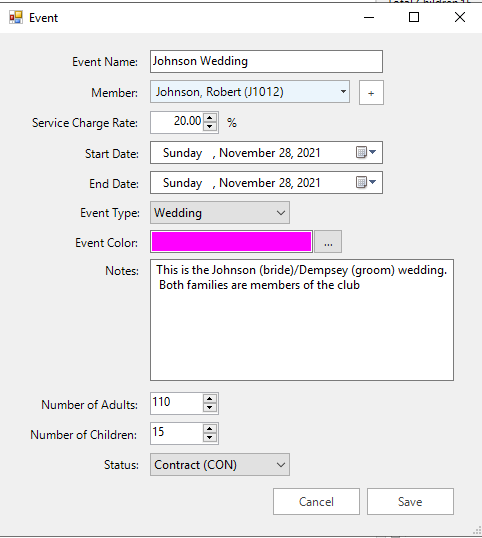482x538 pixels.
Task: Select the Service Charge Rate value 20.00
Action: click(x=187, y=121)
